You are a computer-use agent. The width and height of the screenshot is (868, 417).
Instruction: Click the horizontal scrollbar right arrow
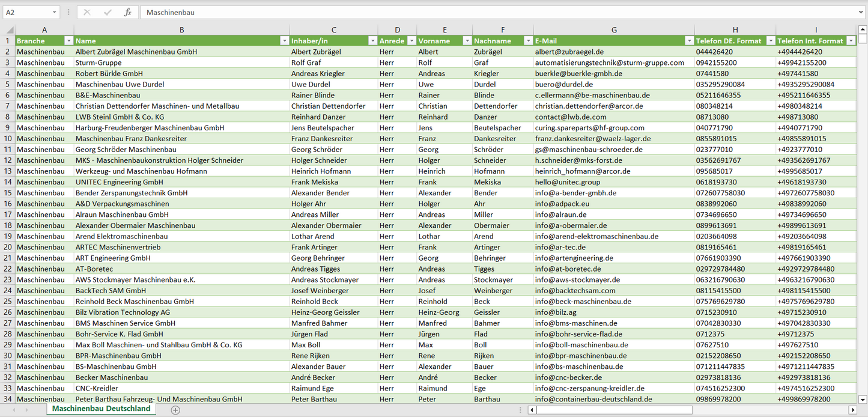(852, 410)
